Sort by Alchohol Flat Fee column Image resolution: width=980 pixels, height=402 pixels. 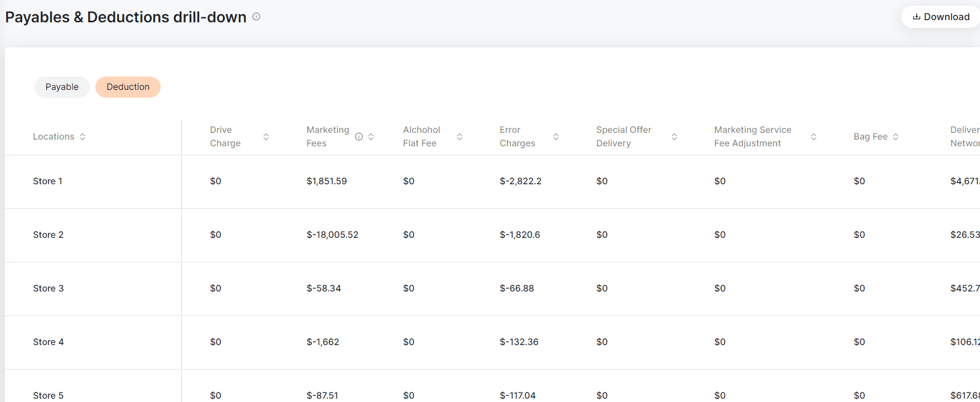[460, 137]
